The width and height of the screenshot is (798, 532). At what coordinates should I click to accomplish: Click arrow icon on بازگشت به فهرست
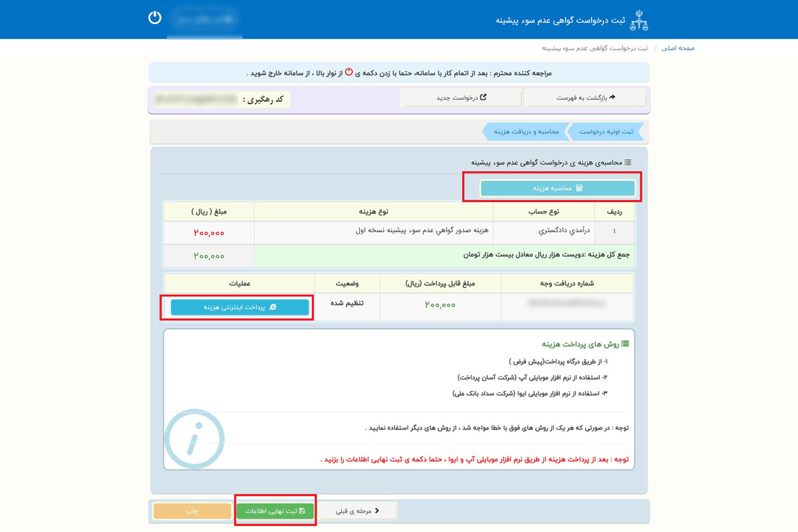point(612,98)
